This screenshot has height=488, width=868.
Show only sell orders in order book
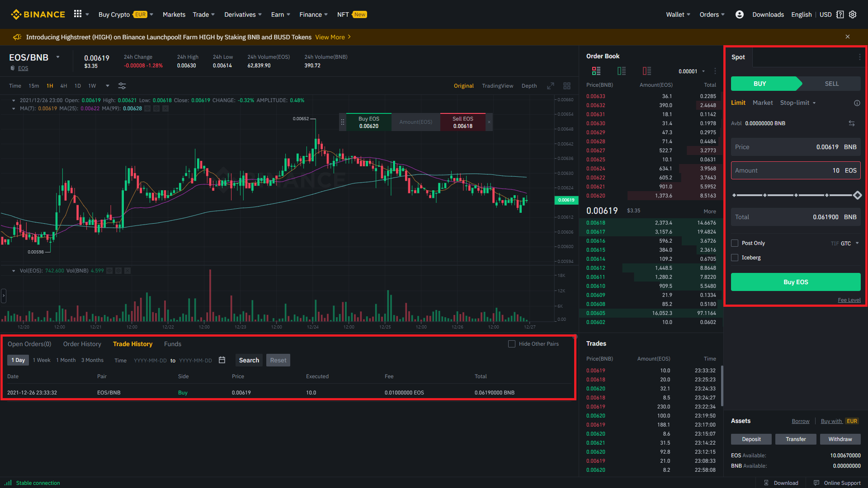click(647, 71)
